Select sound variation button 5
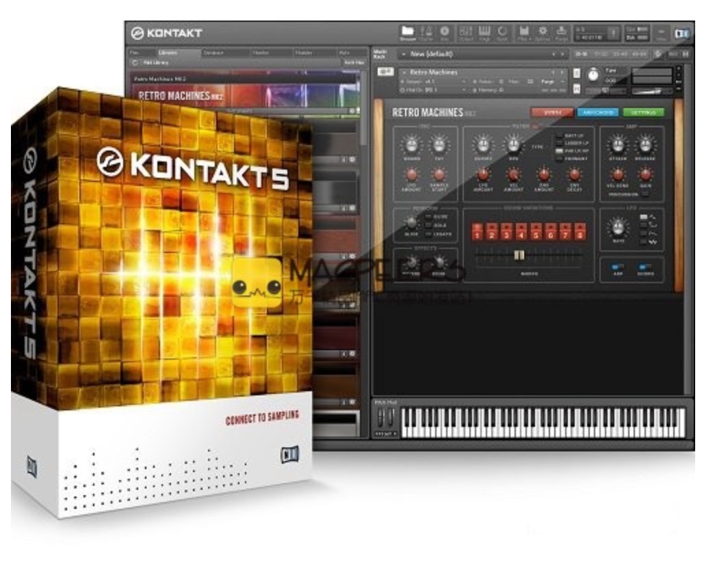 tap(536, 231)
